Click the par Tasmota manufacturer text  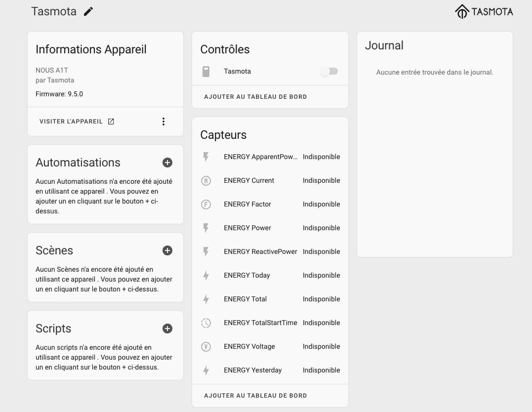coord(55,81)
